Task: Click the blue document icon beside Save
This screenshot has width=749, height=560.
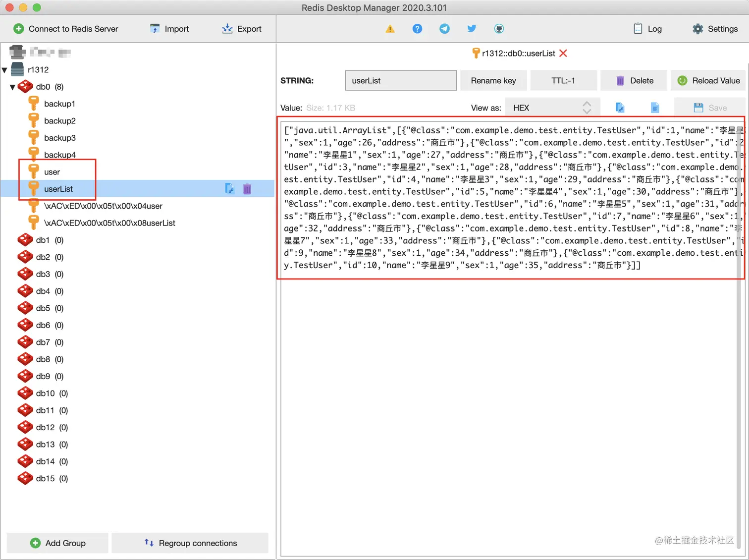Action: 654,108
